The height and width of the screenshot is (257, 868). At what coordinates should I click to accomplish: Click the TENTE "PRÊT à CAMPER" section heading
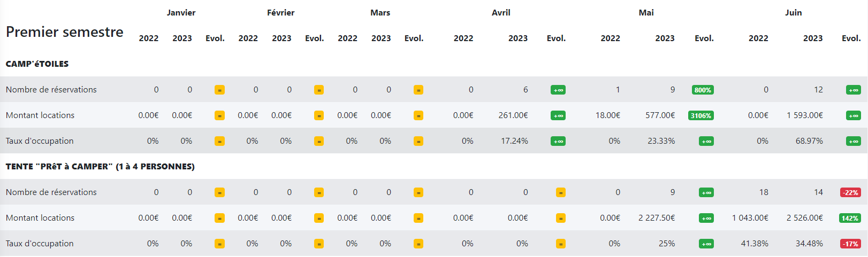click(x=100, y=167)
